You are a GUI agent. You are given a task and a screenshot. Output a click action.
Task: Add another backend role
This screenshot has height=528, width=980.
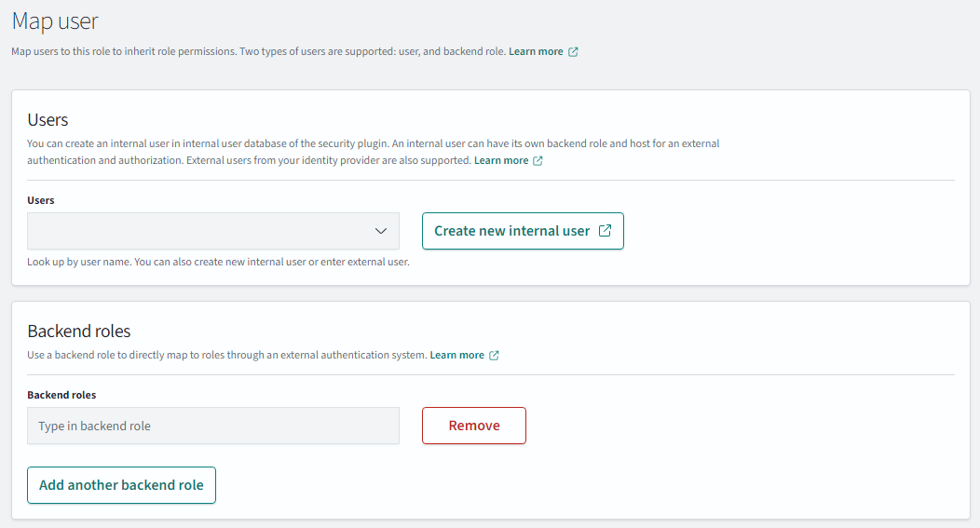pos(121,485)
